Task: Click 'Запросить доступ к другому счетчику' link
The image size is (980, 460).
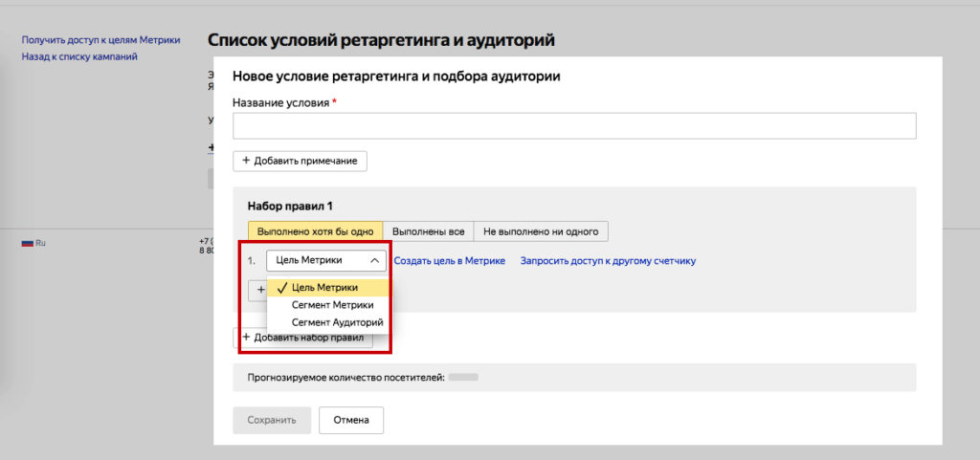Action: [x=608, y=260]
